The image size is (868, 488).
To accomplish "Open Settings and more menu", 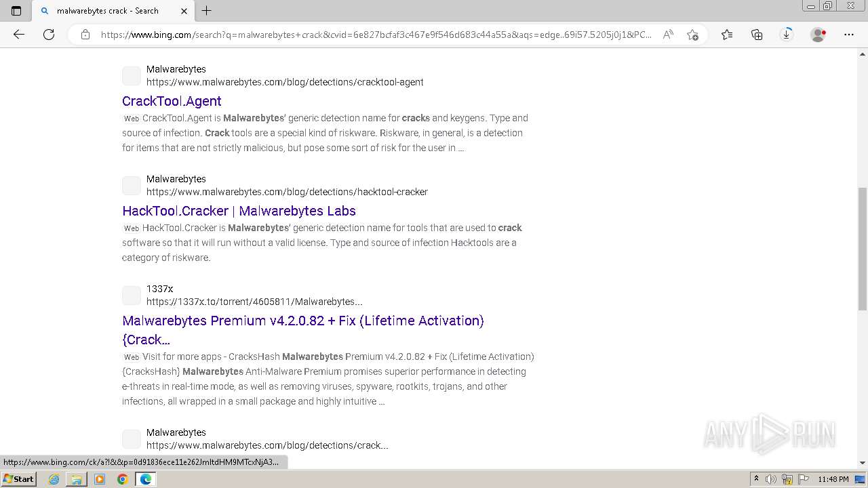I will [x=849, y=35].
